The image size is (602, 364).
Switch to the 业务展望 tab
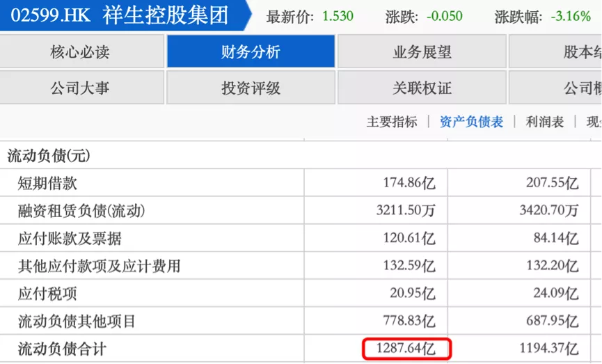pos(422,52)
